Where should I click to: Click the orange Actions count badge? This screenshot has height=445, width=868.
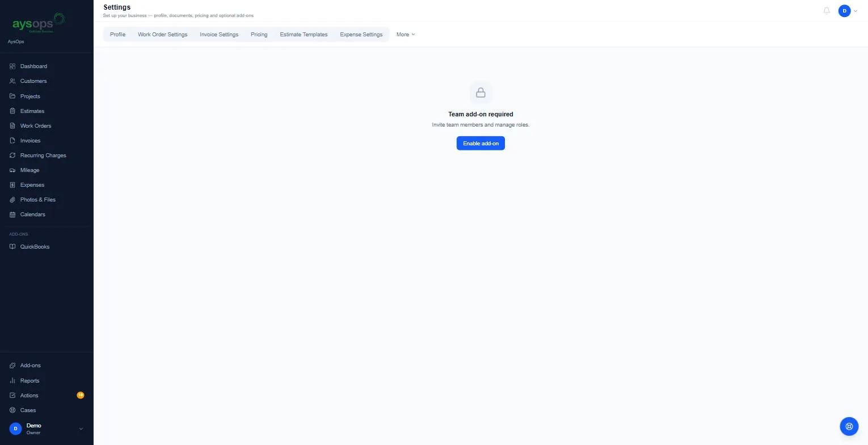tap(81, 395)
